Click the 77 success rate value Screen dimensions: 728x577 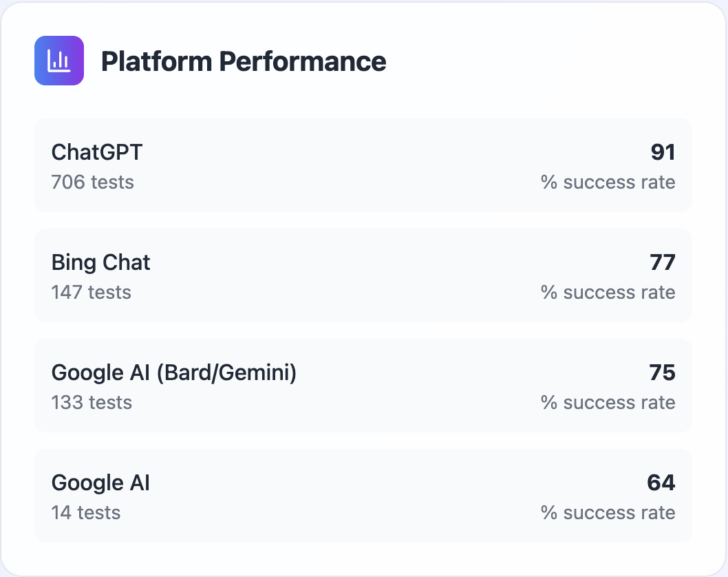663,262
